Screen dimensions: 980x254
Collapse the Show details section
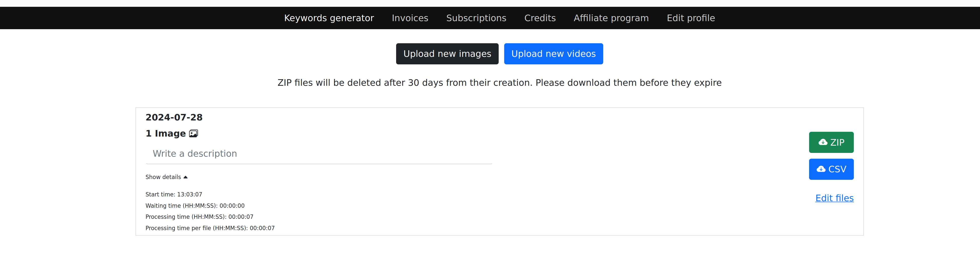pos(166,177)
